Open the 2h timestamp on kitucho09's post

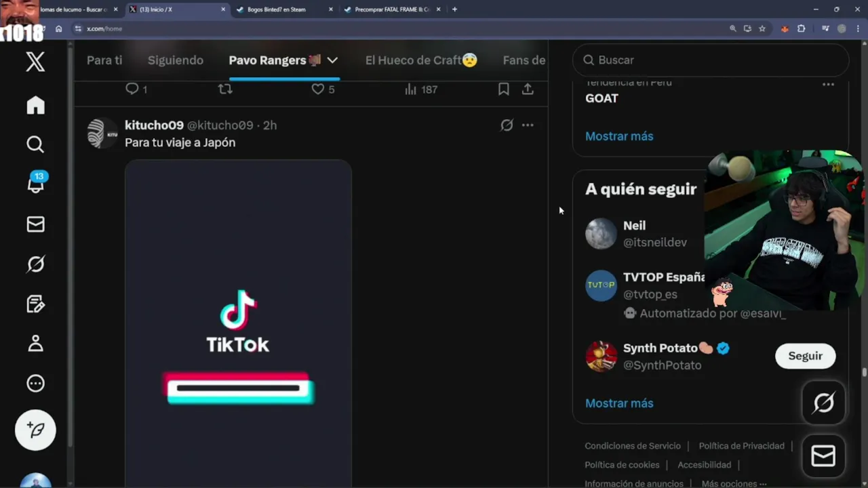pos(270,125)
